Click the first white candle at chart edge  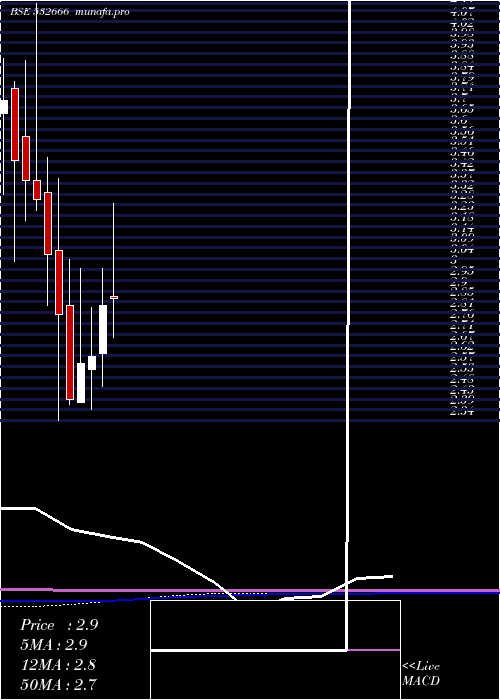click(4, 107)
